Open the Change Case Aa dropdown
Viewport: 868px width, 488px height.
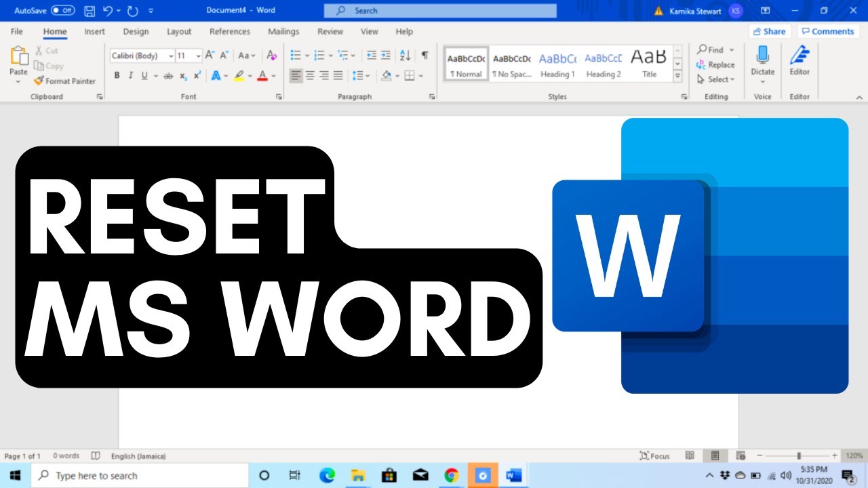[247, 56]
